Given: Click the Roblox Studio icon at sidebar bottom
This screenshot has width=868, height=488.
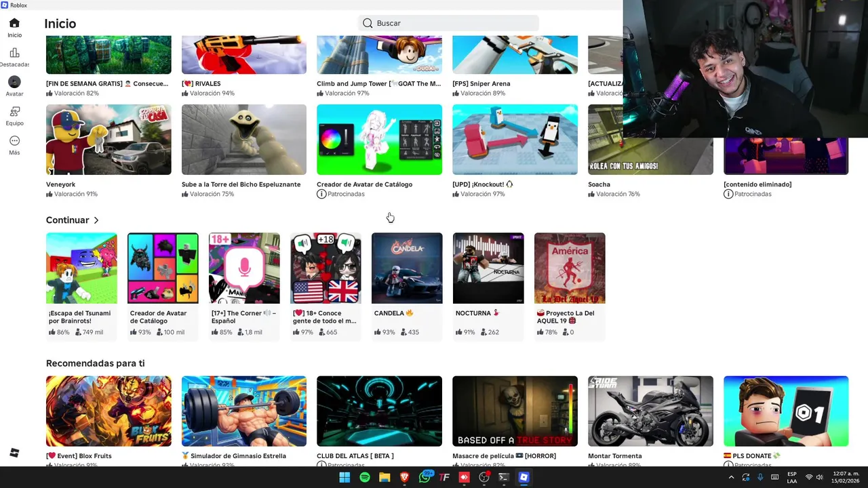Looking at the screenshot, I should (14, 453).
